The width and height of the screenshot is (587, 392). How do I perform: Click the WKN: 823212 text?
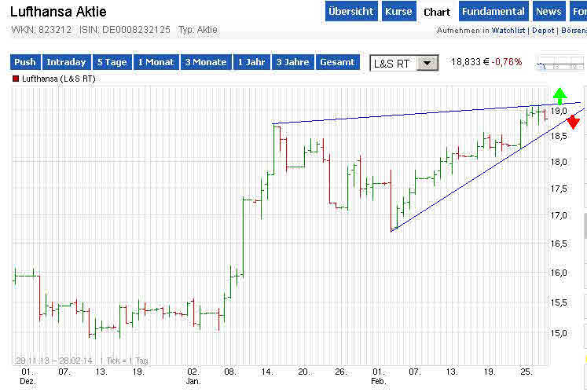point(41,30)
